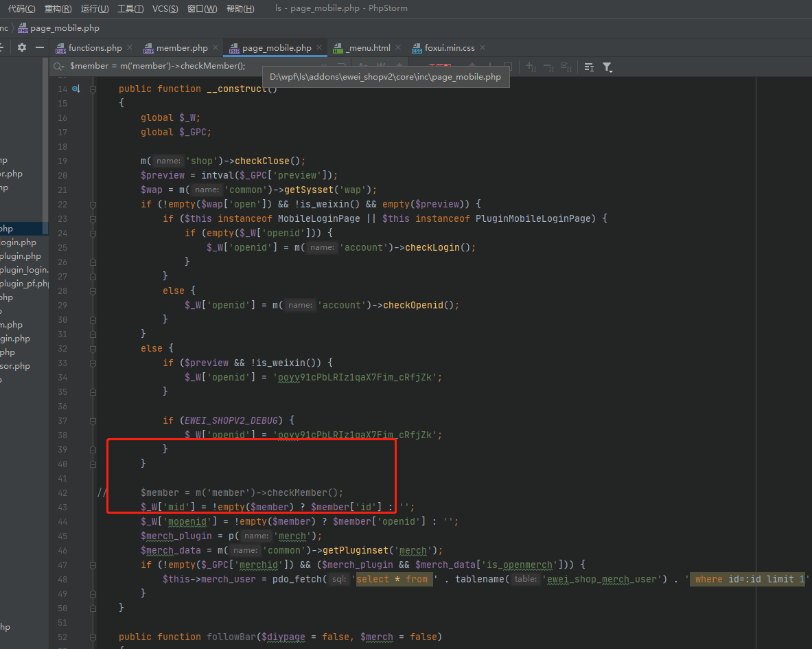Click getPluginset call on line 46
This screenshot has width=812, height=649.
(356, 551)
